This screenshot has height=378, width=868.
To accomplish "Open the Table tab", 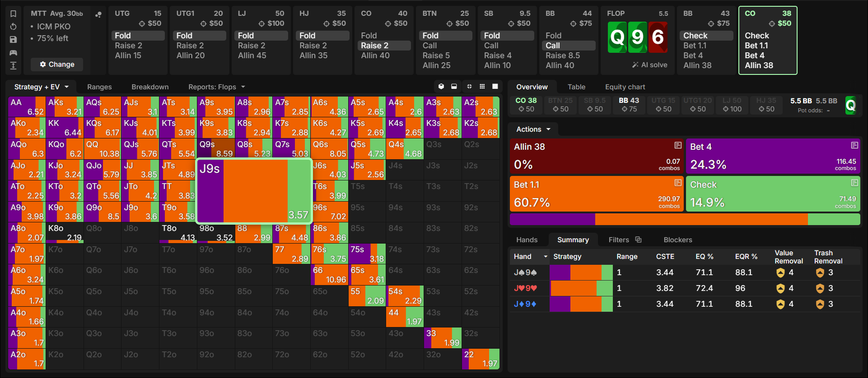I will tap(576, 87).
